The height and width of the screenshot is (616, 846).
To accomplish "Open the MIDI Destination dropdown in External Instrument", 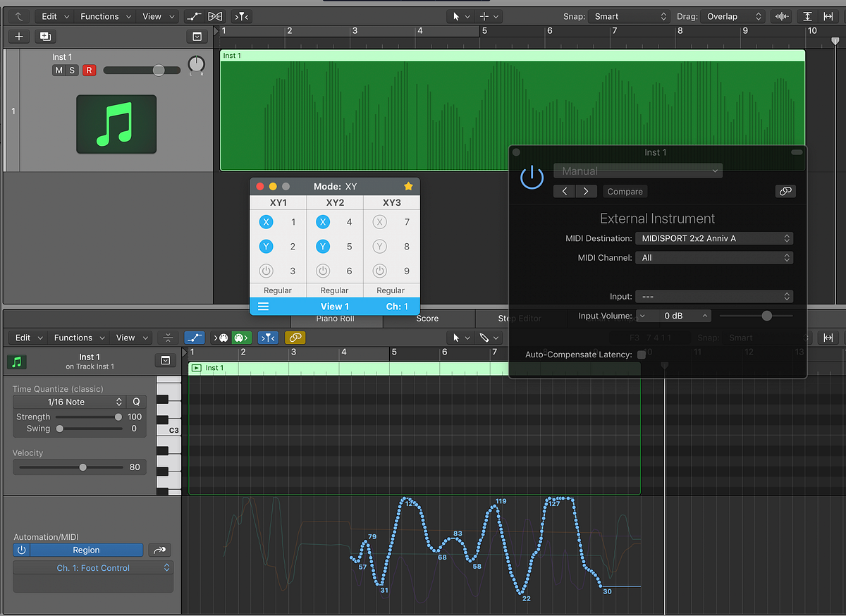I will click(x=714, y=238).
